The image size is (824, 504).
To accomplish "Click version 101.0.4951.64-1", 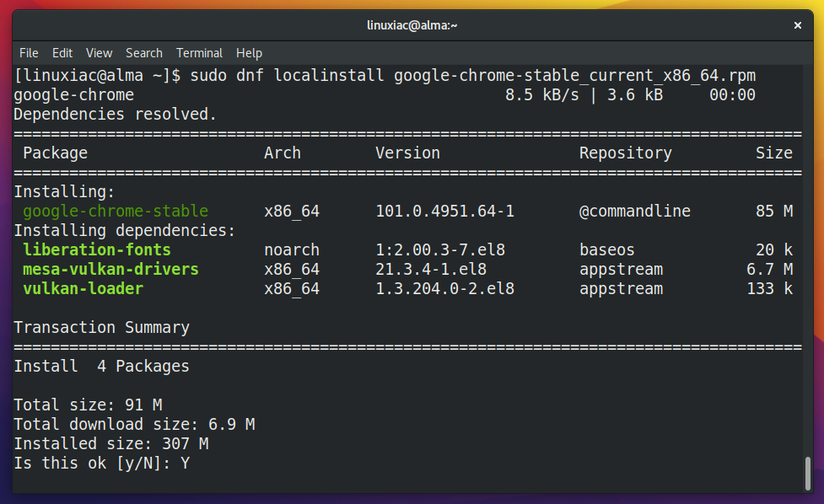I will click(x=444, y=211).
